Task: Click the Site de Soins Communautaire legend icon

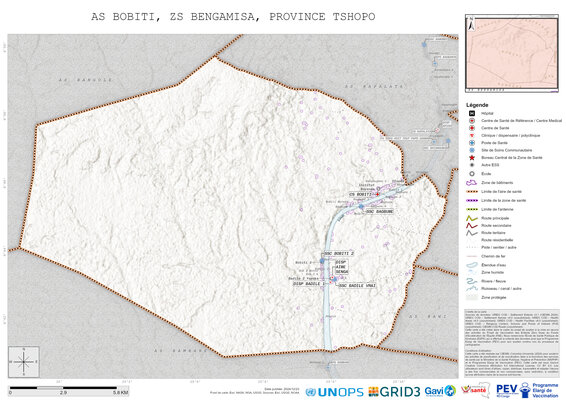Action: [x=471, y=150]
